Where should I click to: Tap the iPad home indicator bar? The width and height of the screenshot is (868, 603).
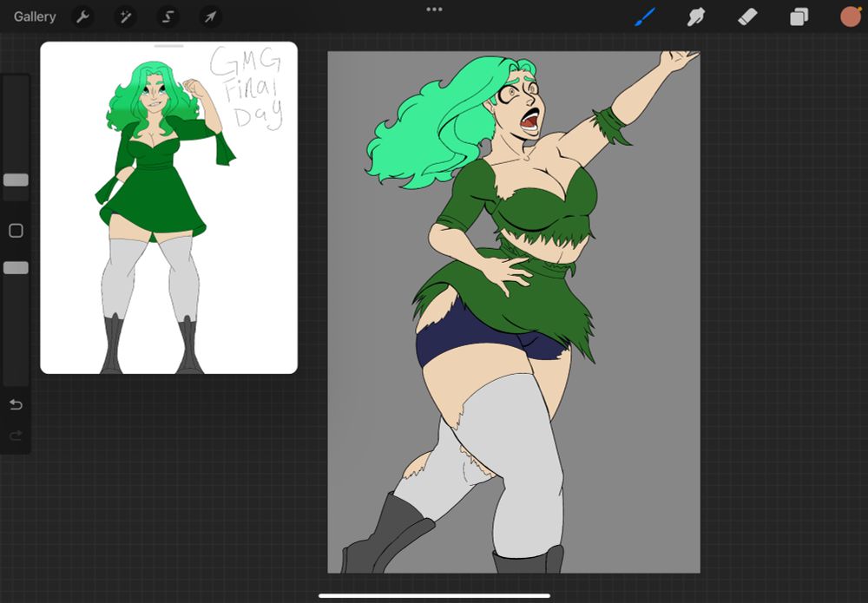click(x=434, y=595)
